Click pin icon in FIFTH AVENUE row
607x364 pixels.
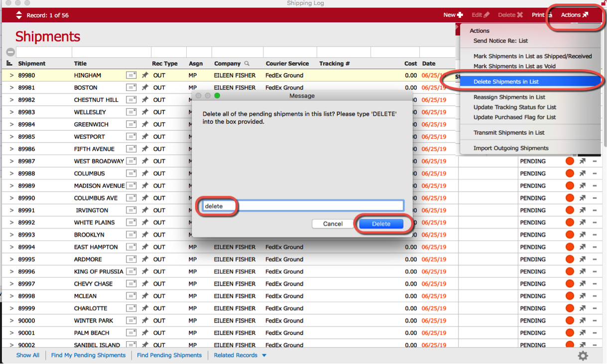coord(145,149)
